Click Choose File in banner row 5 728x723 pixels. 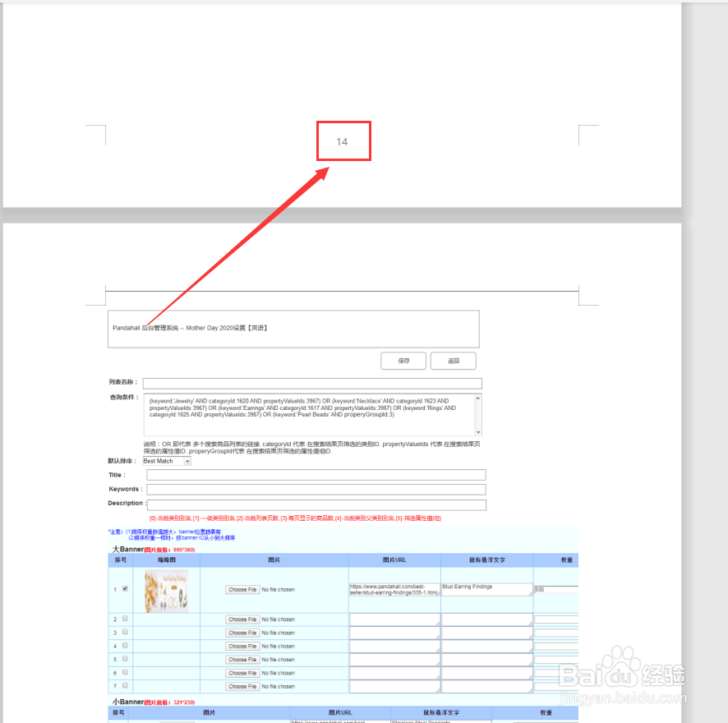242,660
